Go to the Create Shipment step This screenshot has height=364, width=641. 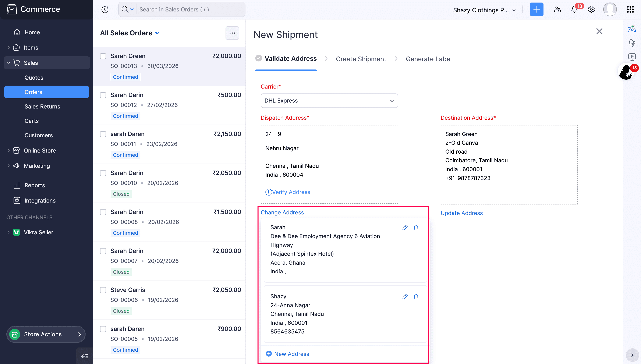click(361, 59)
